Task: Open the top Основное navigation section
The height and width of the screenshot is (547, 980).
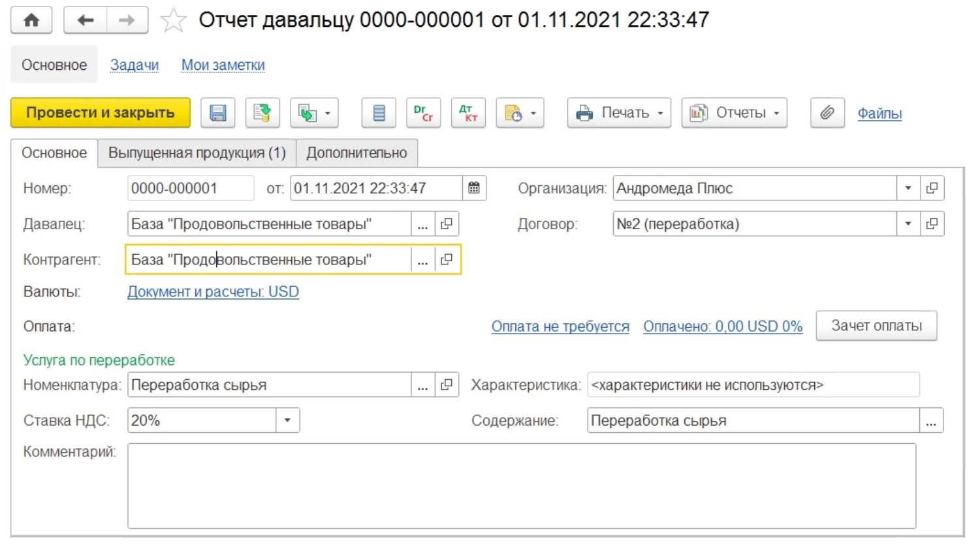Action: [54, 65]
